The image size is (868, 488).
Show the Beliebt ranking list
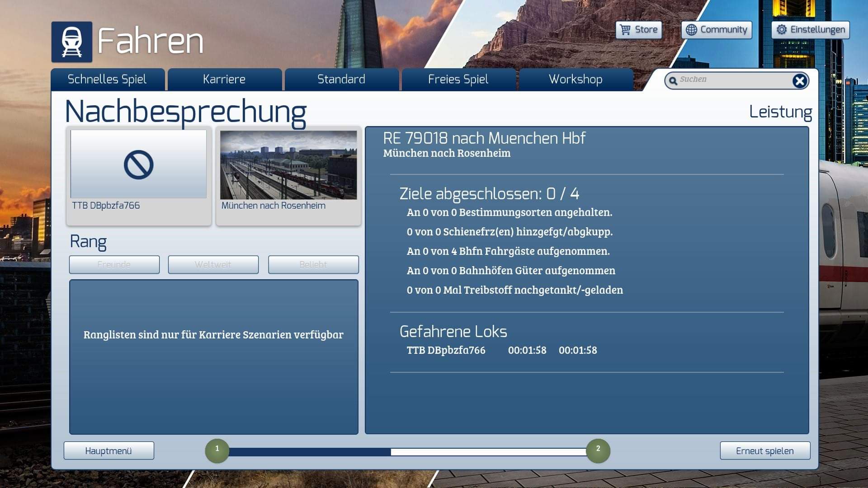click(x=313, y=265)
